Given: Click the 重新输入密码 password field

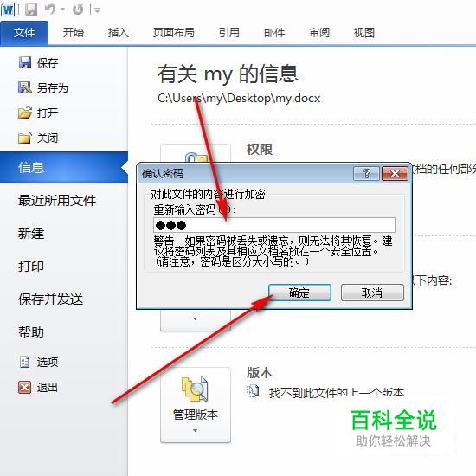Looking at the screenshot, I should (x=274, y=225).
